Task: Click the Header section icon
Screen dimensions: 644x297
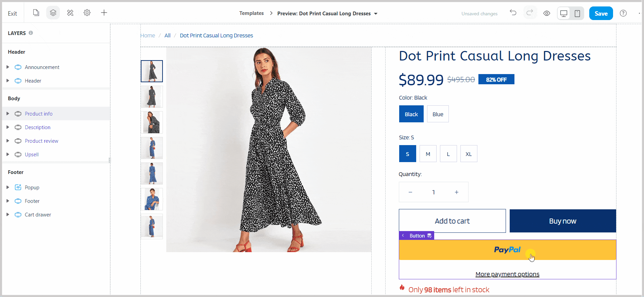Action: 18,81
